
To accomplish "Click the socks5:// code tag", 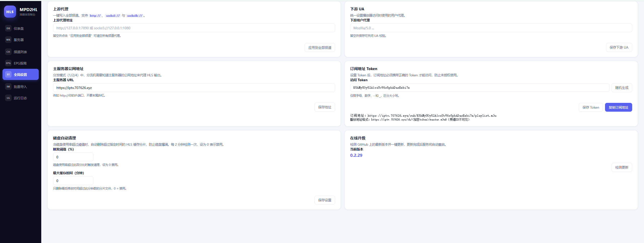I will click(113, 16).
